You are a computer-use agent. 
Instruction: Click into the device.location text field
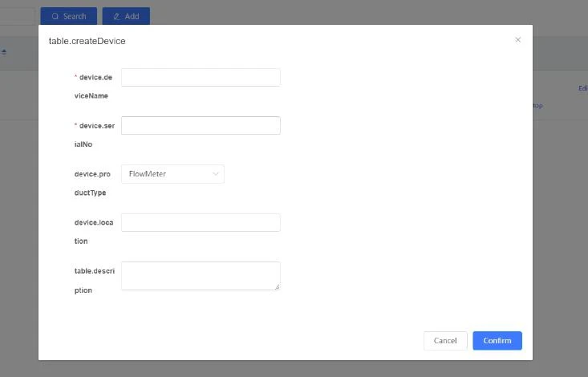201,222
